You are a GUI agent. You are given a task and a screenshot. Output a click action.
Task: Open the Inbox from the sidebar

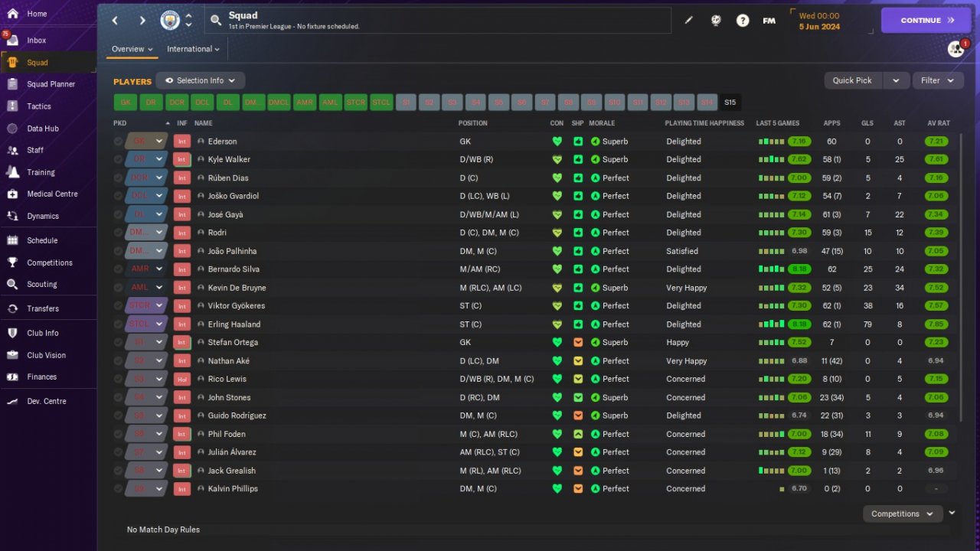click(x=37, y=41)
